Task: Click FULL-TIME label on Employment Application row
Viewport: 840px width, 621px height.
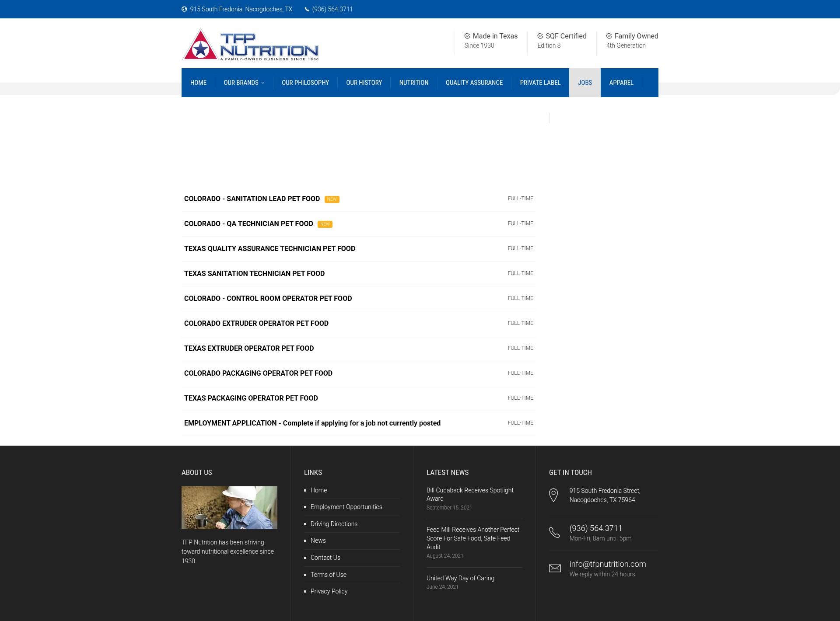Action: 521,423
